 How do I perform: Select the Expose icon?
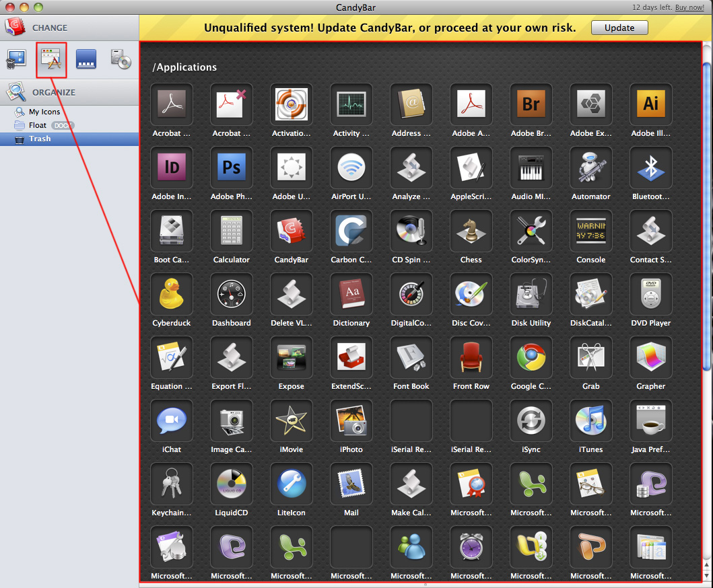(x=291, y=357)
